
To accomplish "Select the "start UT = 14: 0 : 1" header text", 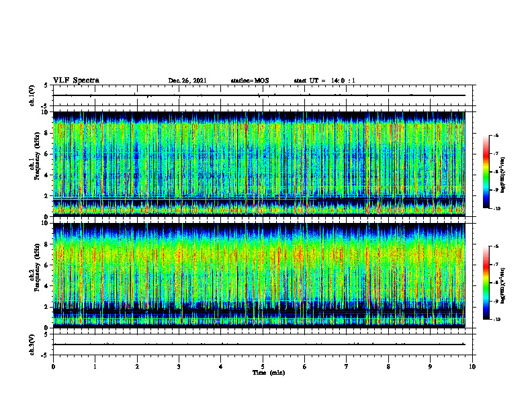I will click(x=324, y=81).
